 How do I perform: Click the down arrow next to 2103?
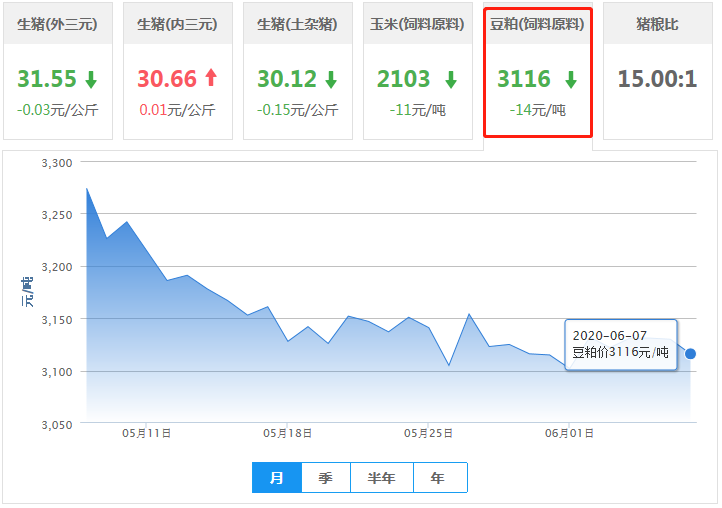451,79
